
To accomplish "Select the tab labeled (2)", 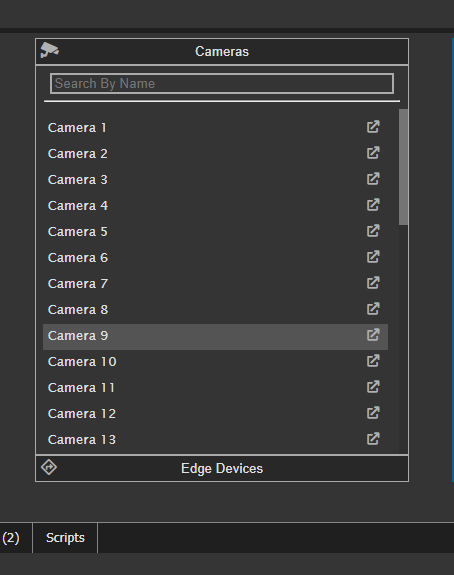I will [x=11, y=538].
